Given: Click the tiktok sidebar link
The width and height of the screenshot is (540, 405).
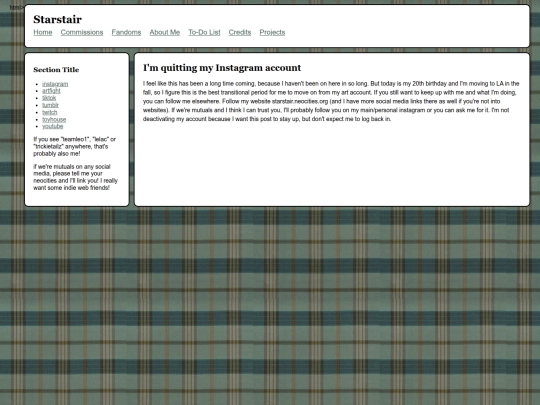Looking at the screenshot, I should [49, 98].
